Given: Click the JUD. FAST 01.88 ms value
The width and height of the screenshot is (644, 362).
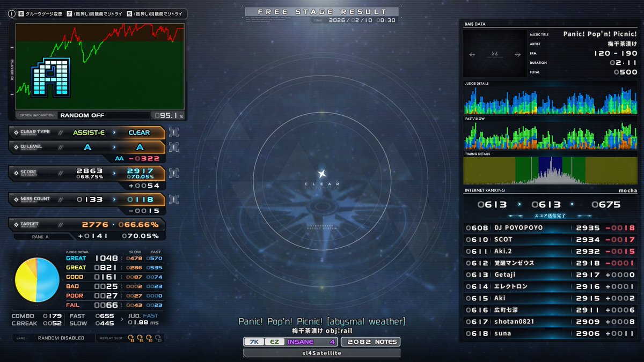Looking at the screenshot, I should 143,322.
